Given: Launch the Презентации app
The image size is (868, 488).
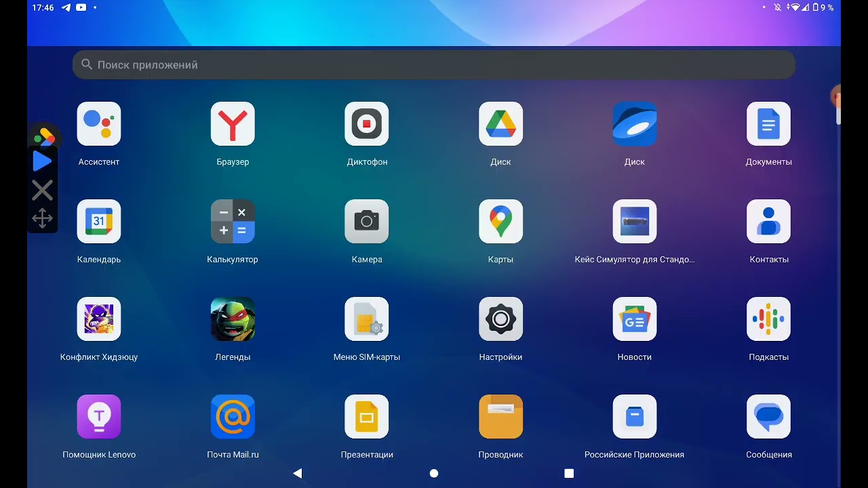Looking at the screenshot, I should point(367,417).
